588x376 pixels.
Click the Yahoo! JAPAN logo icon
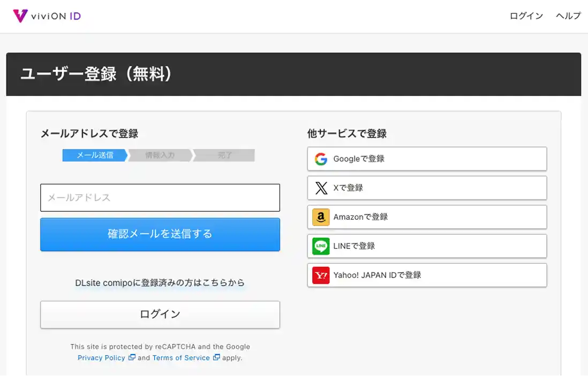tap(321, 275)
